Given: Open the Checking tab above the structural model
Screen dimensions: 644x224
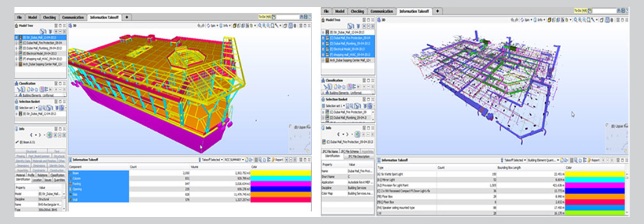Looking at the screenshot, I should (49, 18).
